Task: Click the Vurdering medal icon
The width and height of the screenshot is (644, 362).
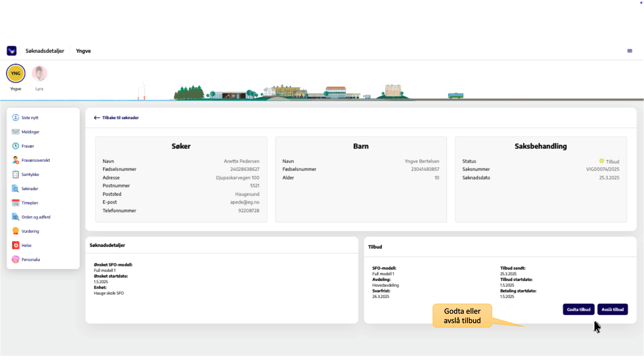Action: tap(15, 231)
